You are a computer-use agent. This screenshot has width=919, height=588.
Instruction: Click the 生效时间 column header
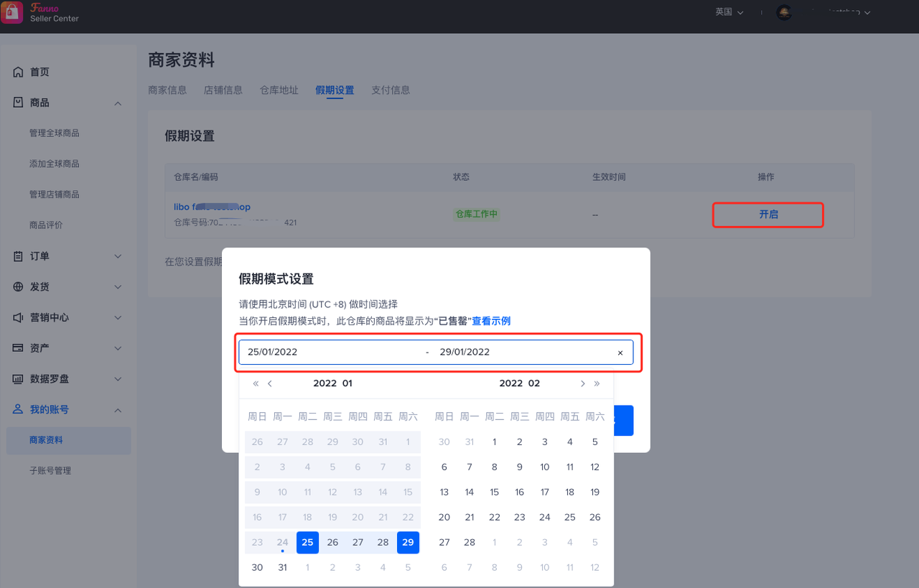[609, 177]
